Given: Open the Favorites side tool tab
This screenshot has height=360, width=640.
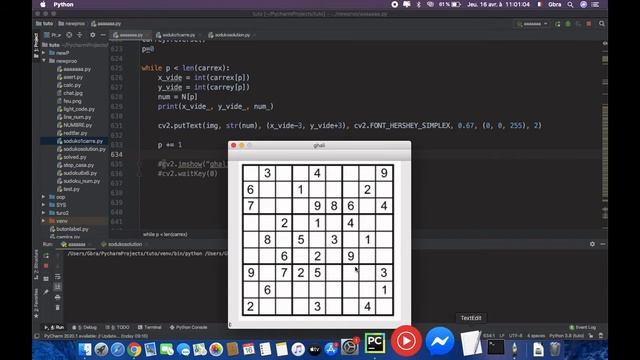Looking at the screenshot, I should (x=36, y=303).
